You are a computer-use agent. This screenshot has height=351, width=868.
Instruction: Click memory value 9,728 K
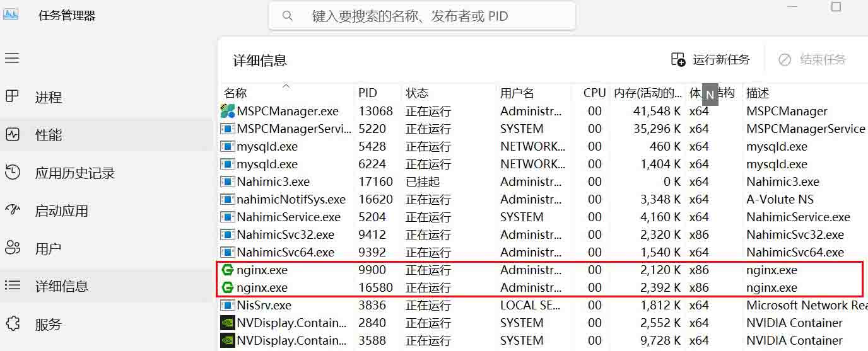click(660, 340)
